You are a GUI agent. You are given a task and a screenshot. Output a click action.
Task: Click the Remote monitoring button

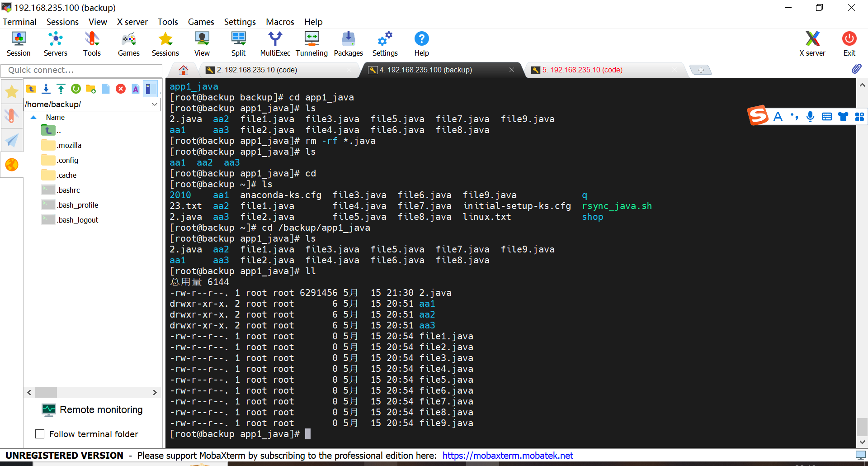tap(92, 410)
